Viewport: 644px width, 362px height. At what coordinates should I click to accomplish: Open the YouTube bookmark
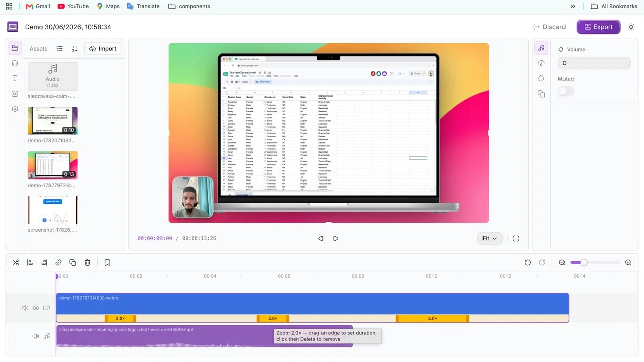pos(73,6)
